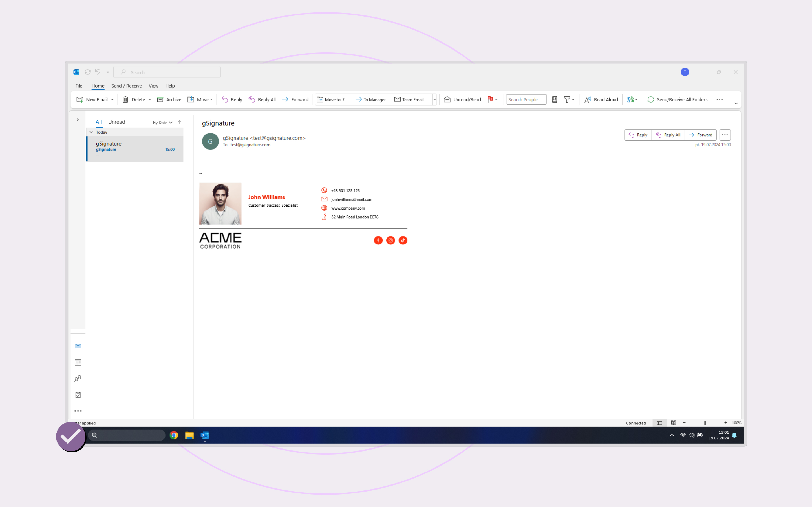Switch to Unread messages tab

(116, 122)
